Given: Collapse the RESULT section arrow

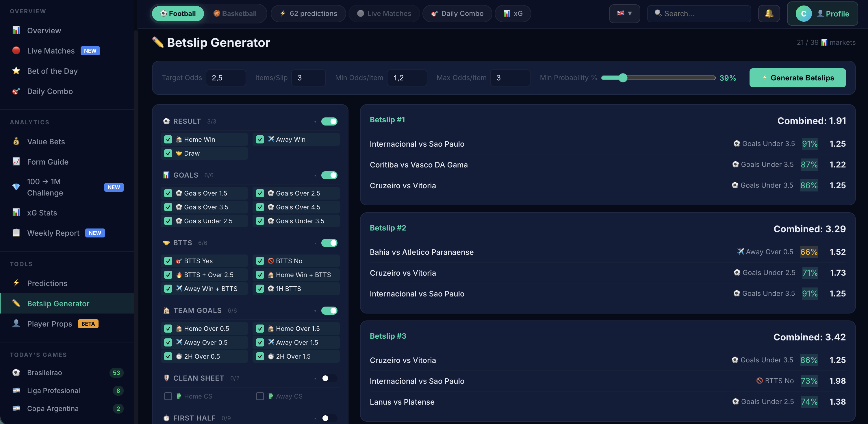Looking at the screenshot, I should pos(315,122).
